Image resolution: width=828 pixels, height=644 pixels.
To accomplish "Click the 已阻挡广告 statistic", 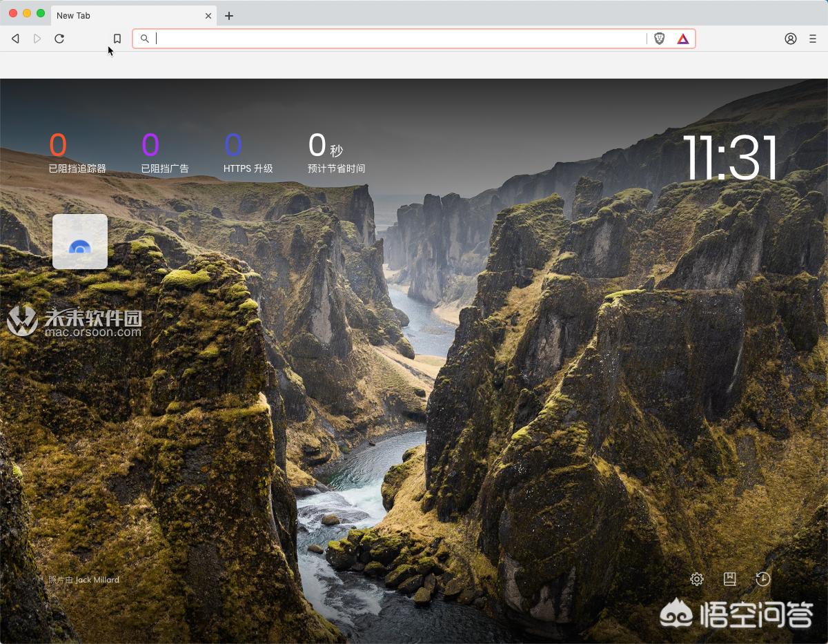I will click(165, 153).
